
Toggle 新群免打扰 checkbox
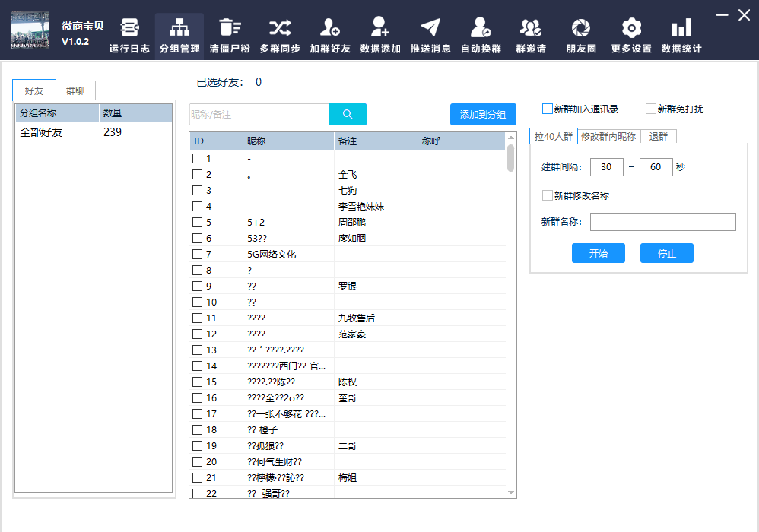(651, 109)
